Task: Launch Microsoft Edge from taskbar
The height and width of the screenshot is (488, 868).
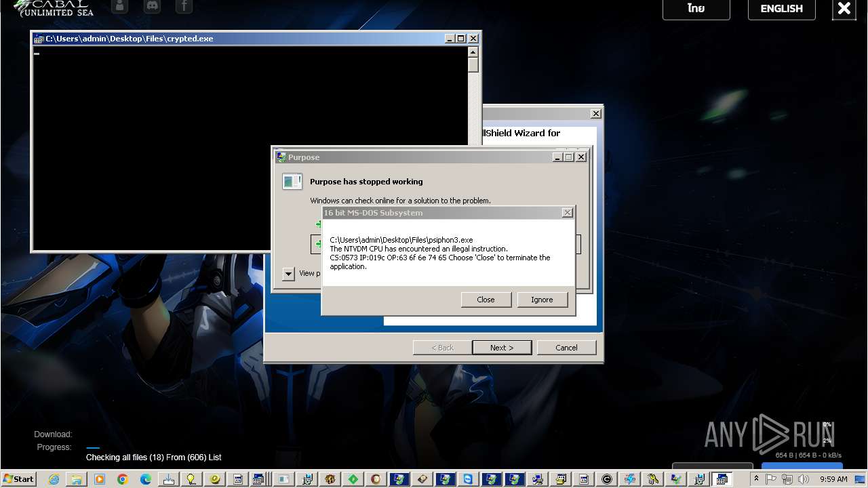Action: coord(146,479)
